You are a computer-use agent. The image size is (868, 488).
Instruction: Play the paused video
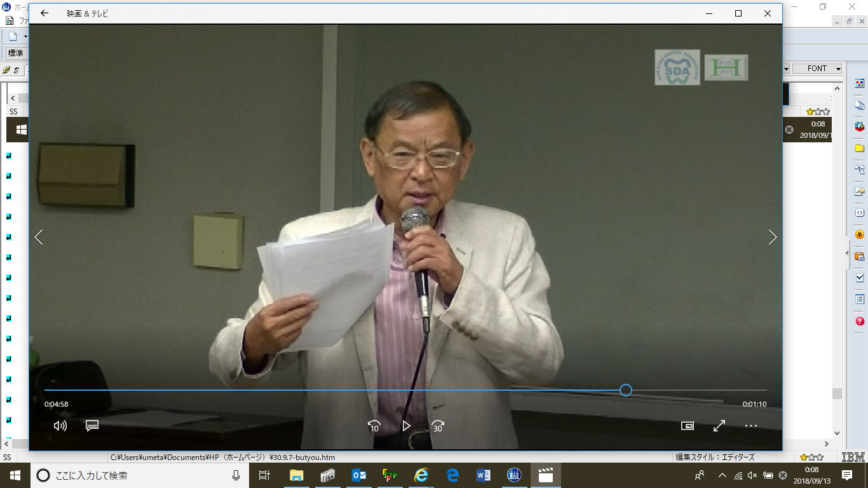pyautogui.click(x=406, y=426)
